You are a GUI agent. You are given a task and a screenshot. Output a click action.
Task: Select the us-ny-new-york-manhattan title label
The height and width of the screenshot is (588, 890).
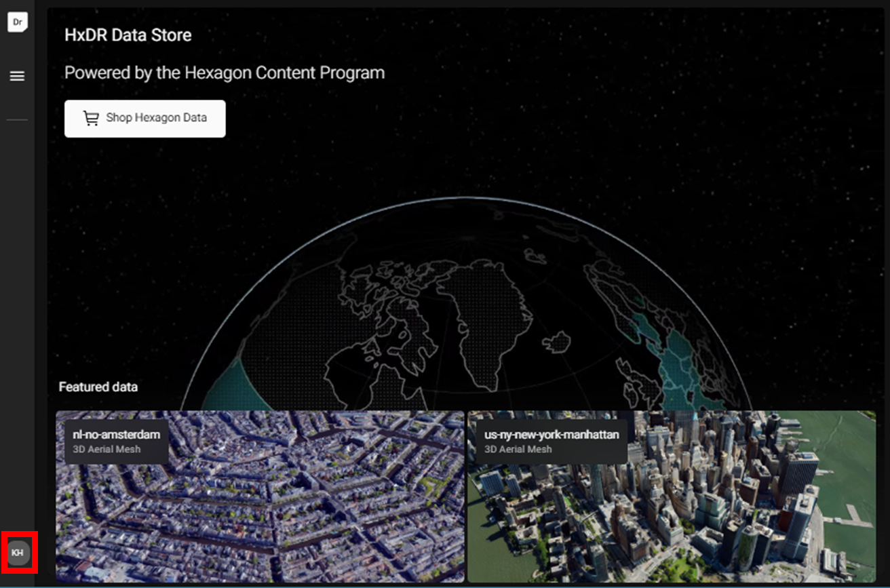pyautogui.click(x=552, y=435)
